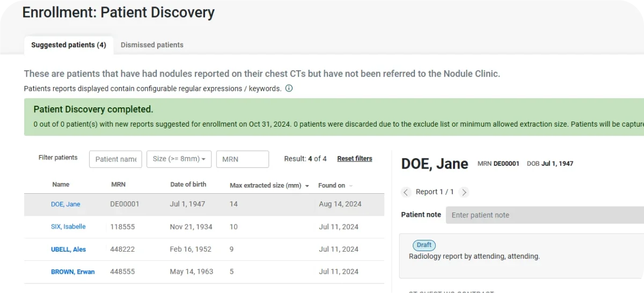Go to next report arrow

[x=464, y=192]
